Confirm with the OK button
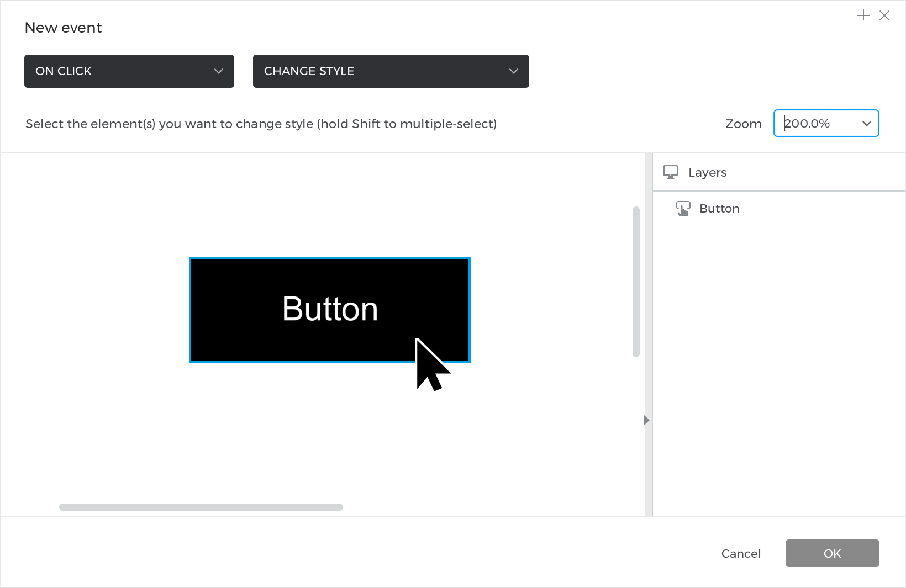The image size is (906, 588). 832,553
